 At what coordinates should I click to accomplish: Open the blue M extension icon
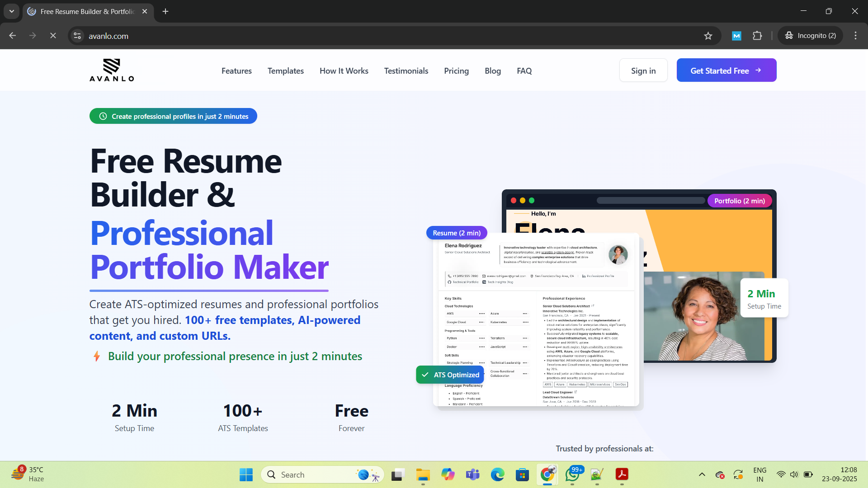(x=736, y=36)
